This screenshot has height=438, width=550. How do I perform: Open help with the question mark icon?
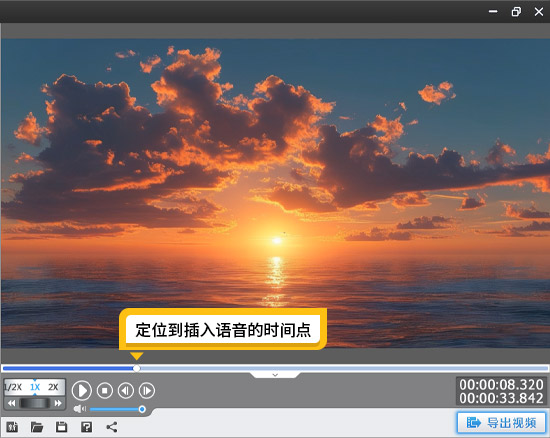[86, 427]
